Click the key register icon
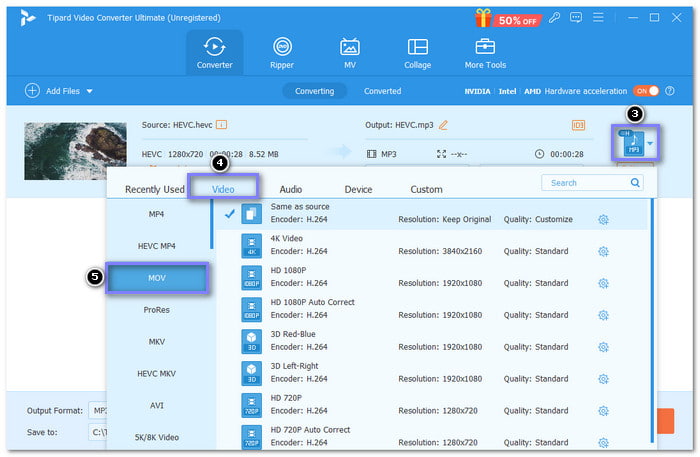 (554, 18)
